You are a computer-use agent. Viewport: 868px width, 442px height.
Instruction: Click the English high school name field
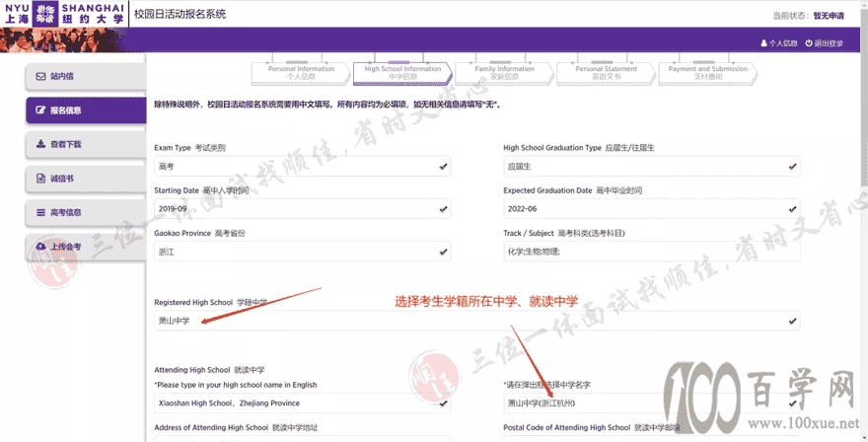click(x=302, y=404)
